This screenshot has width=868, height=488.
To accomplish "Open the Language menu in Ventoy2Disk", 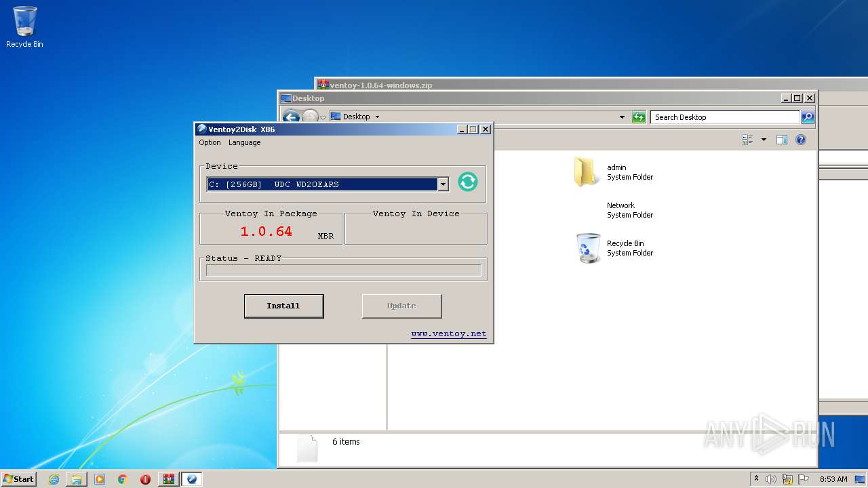I will click(x=244, y=142).
